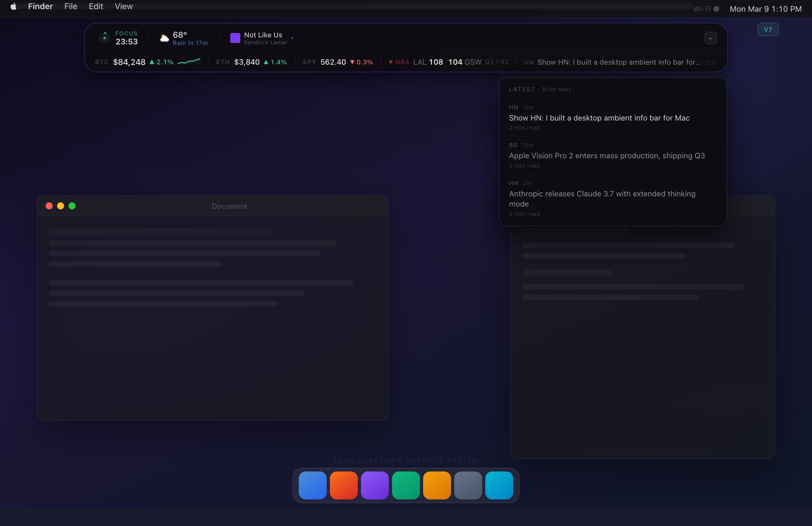Click the Focus timer ring indicator

104,38
